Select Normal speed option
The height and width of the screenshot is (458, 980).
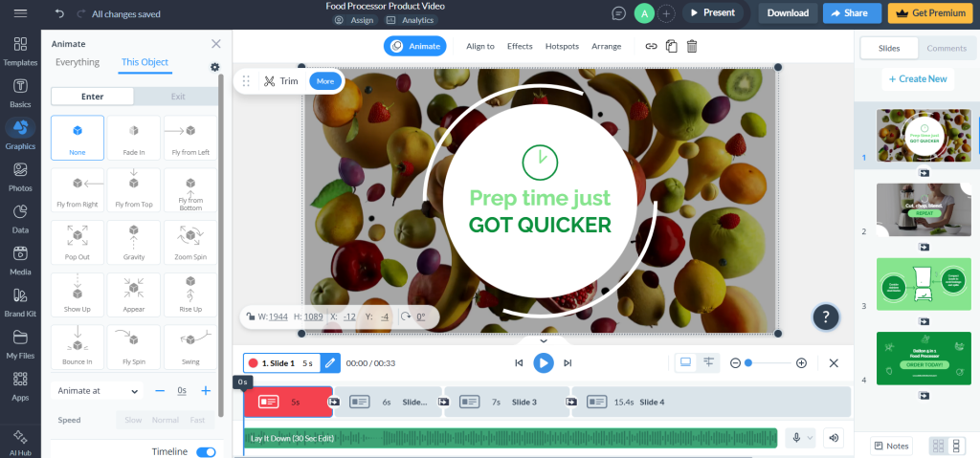165,420
